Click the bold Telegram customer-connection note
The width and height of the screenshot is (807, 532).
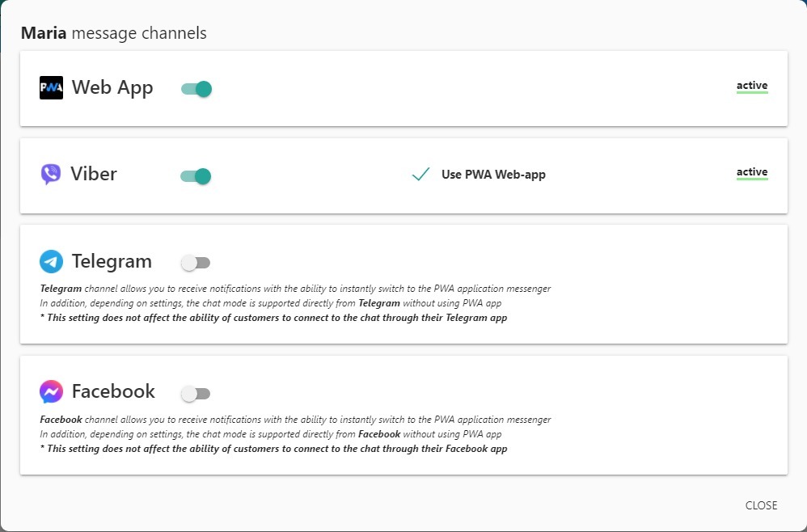(274, 318)
